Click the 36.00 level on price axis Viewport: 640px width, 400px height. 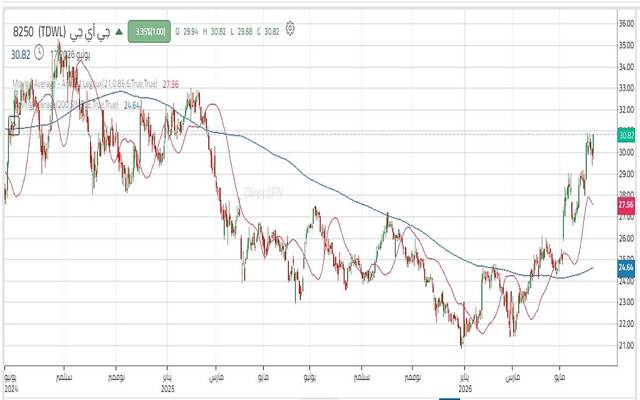coord(626,24)
